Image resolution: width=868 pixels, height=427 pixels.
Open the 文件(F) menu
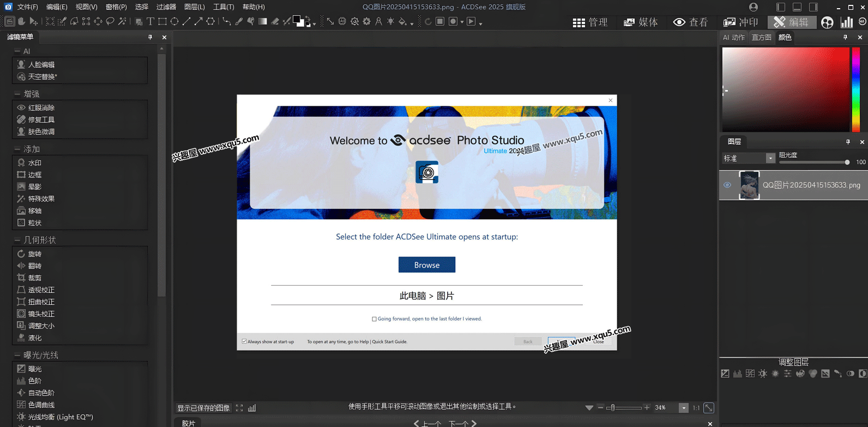click(x=28, y=7)
